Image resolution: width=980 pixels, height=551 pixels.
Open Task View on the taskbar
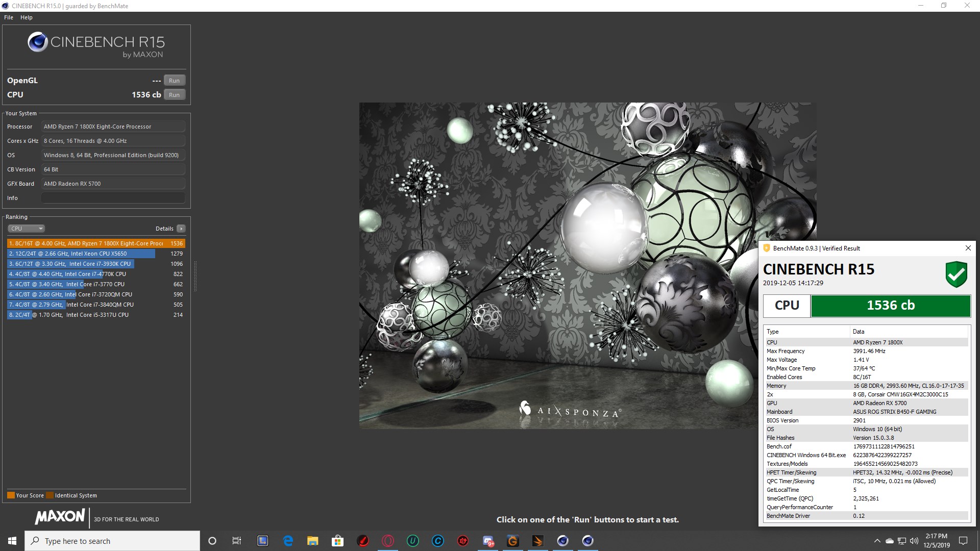pos(237,541)
